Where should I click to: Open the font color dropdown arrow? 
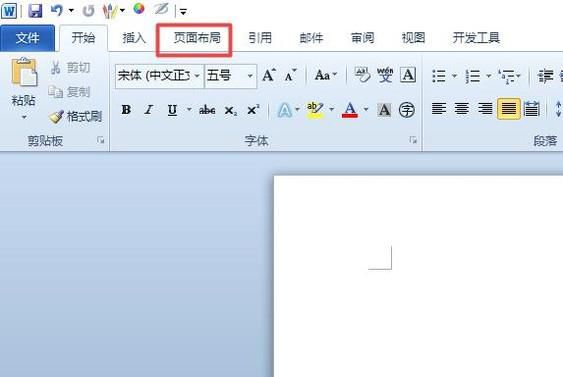tap(366, 110)
